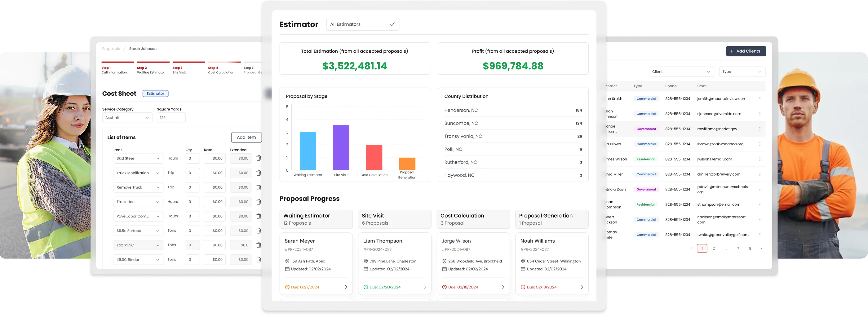Click the Square Yards input field
The height and width of the screenshot is (316, 868).
coord(171,118)
